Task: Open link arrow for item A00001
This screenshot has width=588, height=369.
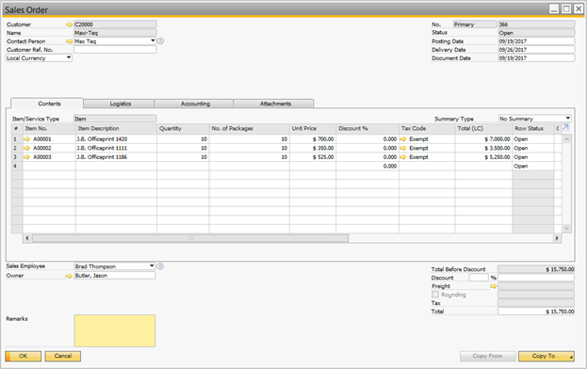Action: (26, 139)
